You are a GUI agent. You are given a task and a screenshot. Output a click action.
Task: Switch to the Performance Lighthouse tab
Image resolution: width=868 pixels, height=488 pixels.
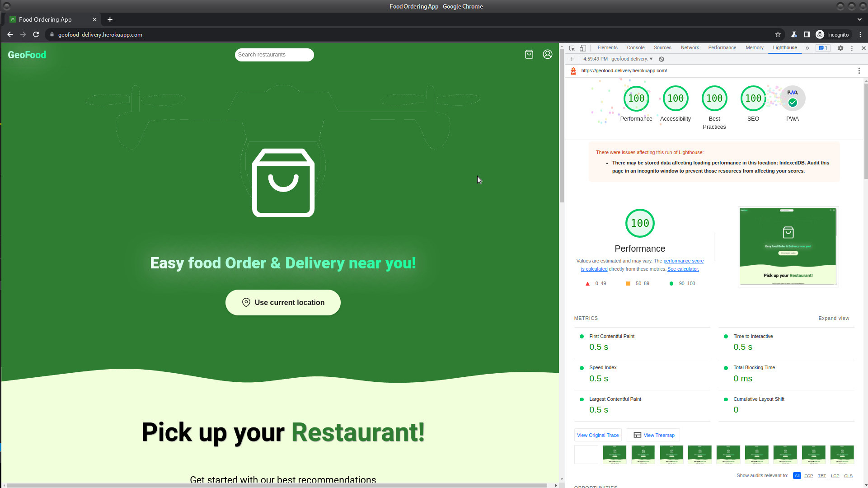point(637,104)
